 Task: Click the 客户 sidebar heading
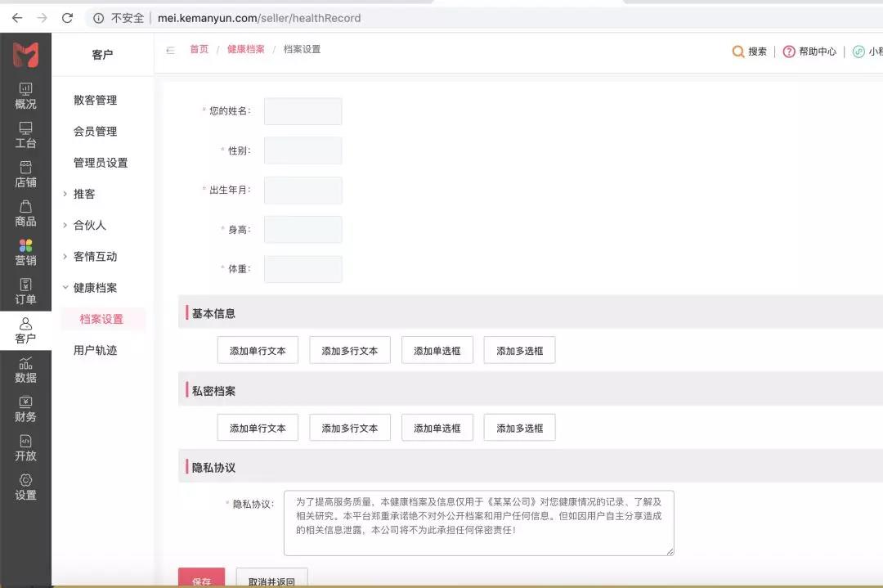102,55
